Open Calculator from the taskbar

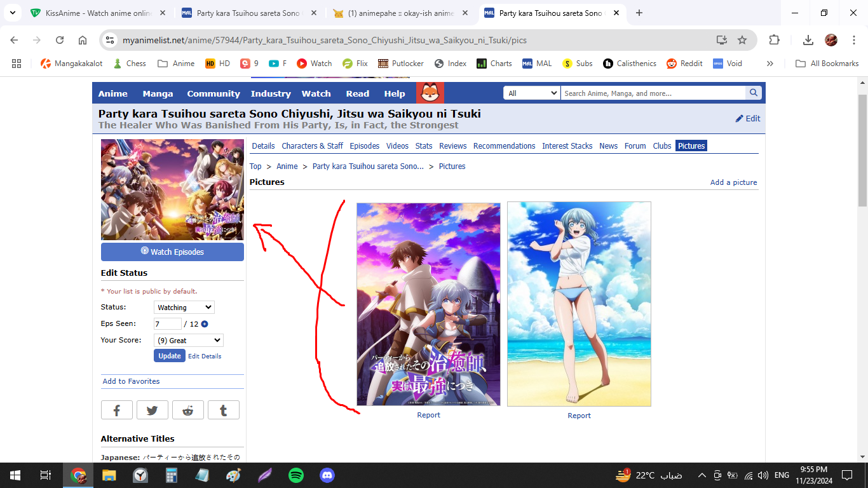coord(172,475)
